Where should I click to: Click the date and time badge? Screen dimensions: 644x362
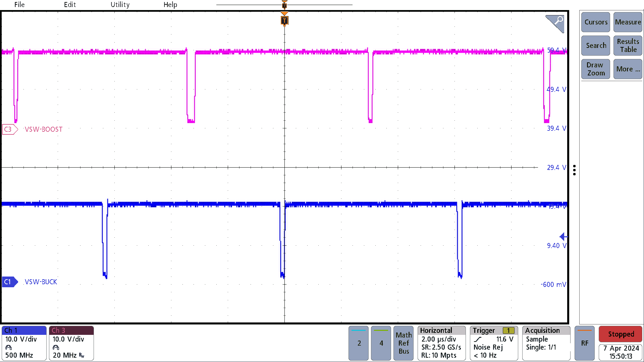[621, 352]
